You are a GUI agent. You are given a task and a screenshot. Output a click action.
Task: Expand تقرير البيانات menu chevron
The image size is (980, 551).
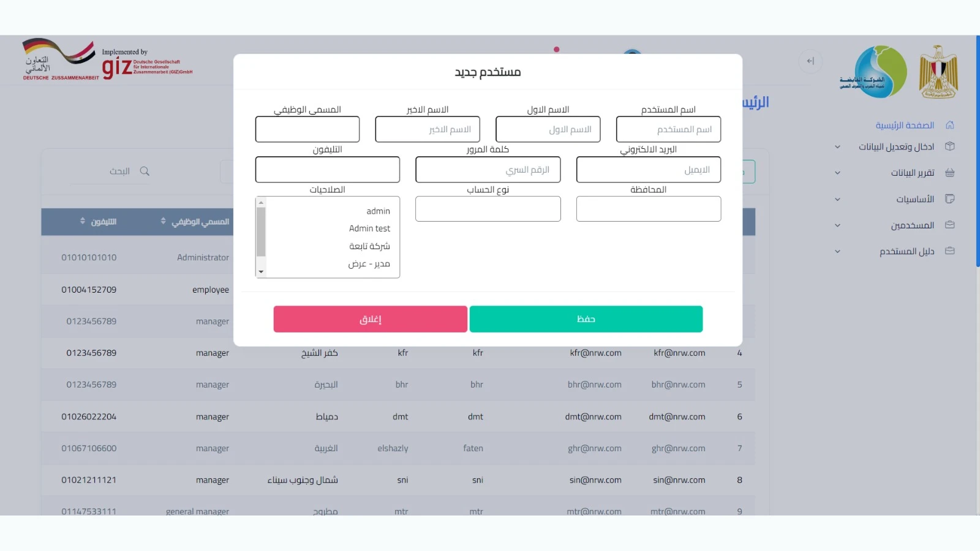(x=837, y=173)
